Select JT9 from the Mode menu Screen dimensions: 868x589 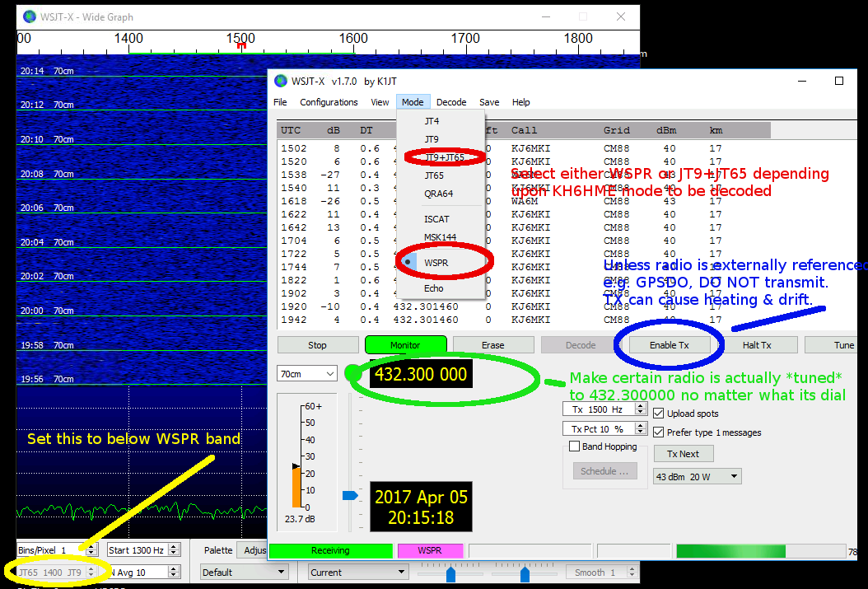(x=441, y=139)
